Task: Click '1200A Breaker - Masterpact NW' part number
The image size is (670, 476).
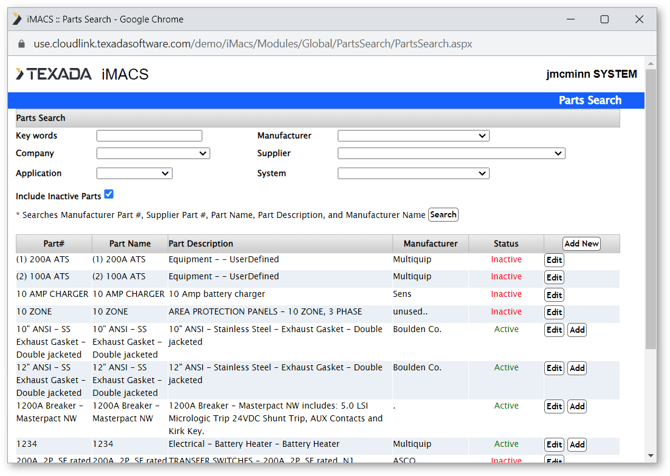Action: click(50, 412)
